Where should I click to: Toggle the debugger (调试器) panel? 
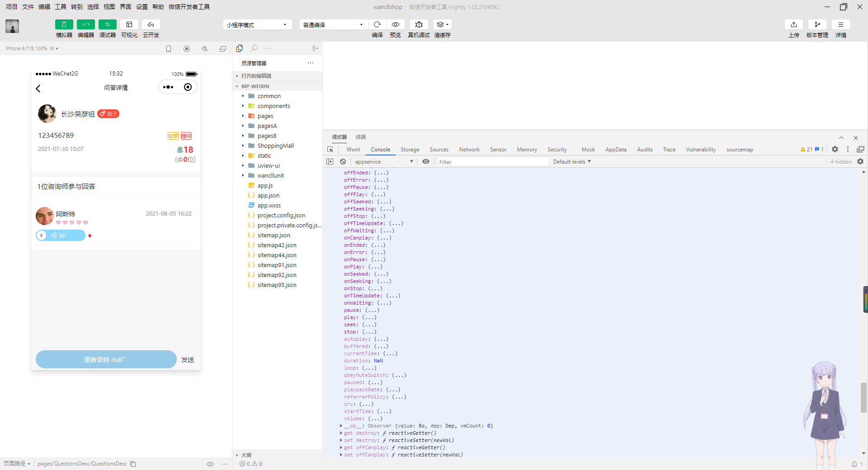(107, 25)
